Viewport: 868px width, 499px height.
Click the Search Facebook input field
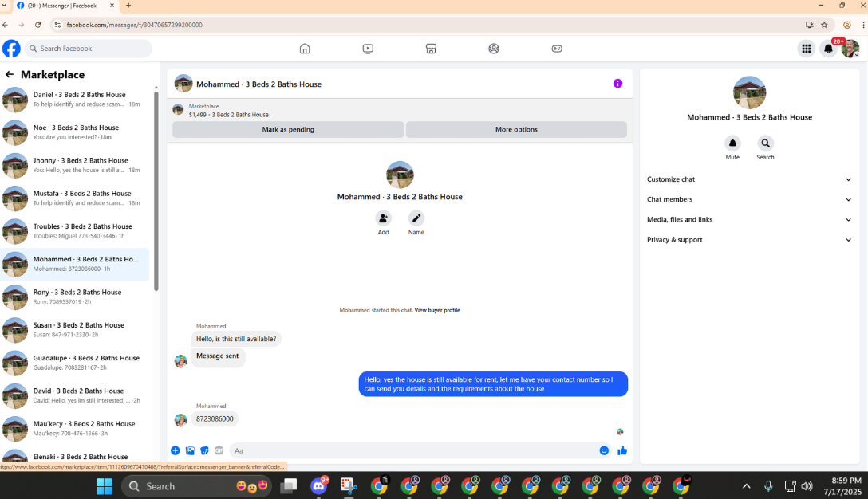click(x=88, y=49)
